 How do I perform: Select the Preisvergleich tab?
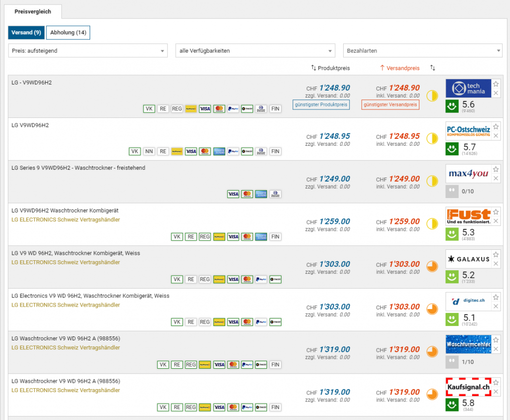pyautogui.click(x=33, y=11)
